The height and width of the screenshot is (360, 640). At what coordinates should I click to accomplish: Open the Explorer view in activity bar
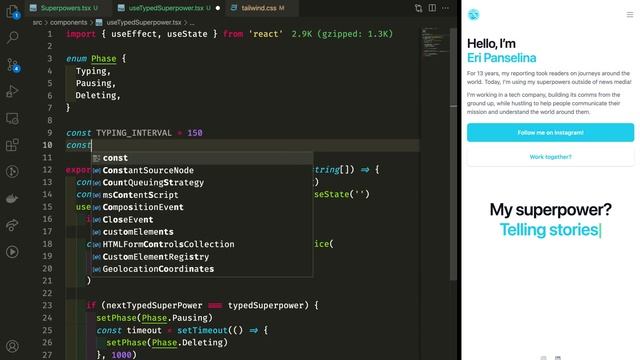pyautogui.click(x=12, y=11)
